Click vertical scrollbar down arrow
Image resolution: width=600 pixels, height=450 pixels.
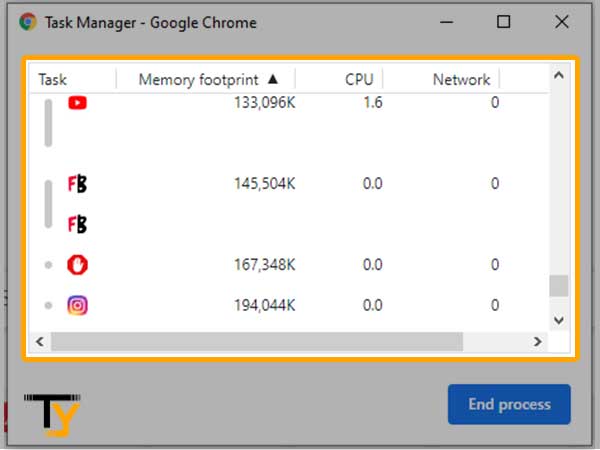(559, 320)
